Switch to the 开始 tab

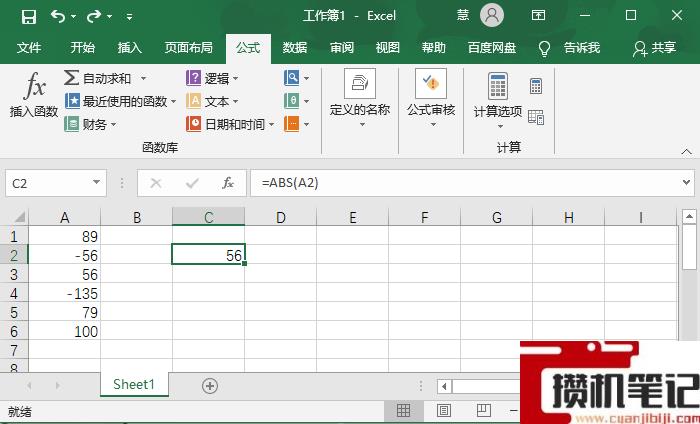pos(83,47)
